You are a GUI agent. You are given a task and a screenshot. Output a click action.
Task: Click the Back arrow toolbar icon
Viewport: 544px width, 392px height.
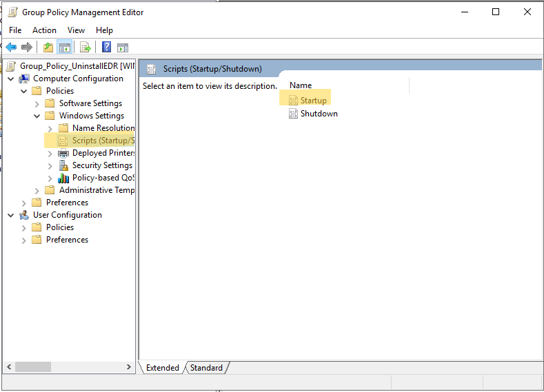point(11,47)
